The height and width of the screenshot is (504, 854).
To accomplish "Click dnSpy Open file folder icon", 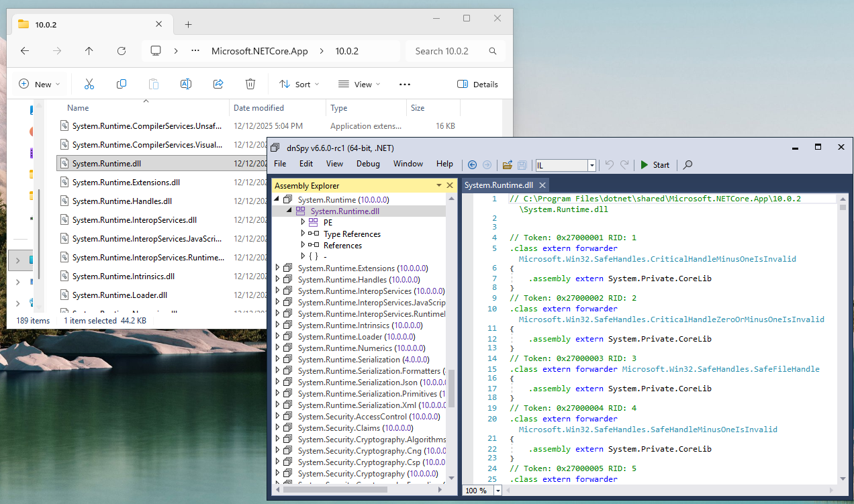I will [x=508, y=164].
